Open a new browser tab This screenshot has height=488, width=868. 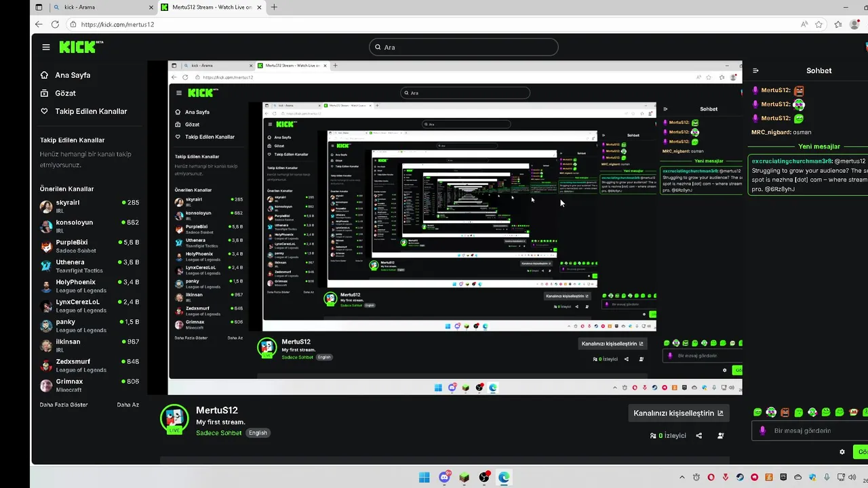(274, 7)
